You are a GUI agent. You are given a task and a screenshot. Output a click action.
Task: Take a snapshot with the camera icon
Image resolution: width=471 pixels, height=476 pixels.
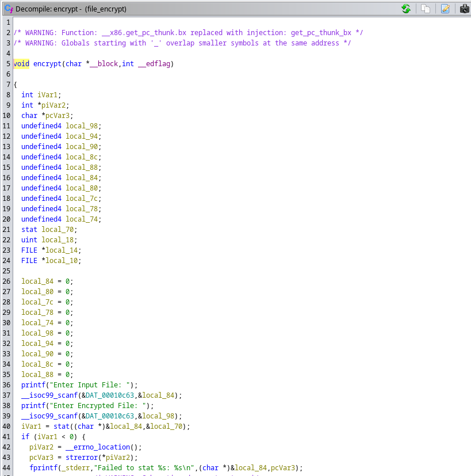464,9
